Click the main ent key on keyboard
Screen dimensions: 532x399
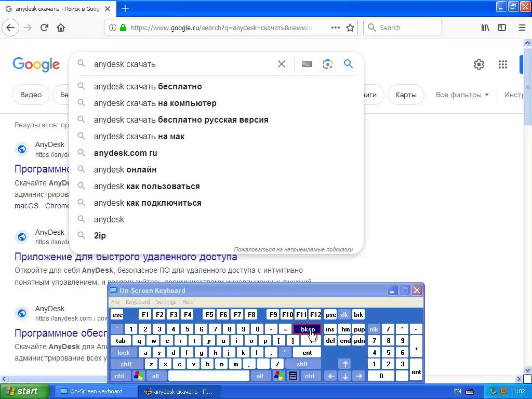307,353
